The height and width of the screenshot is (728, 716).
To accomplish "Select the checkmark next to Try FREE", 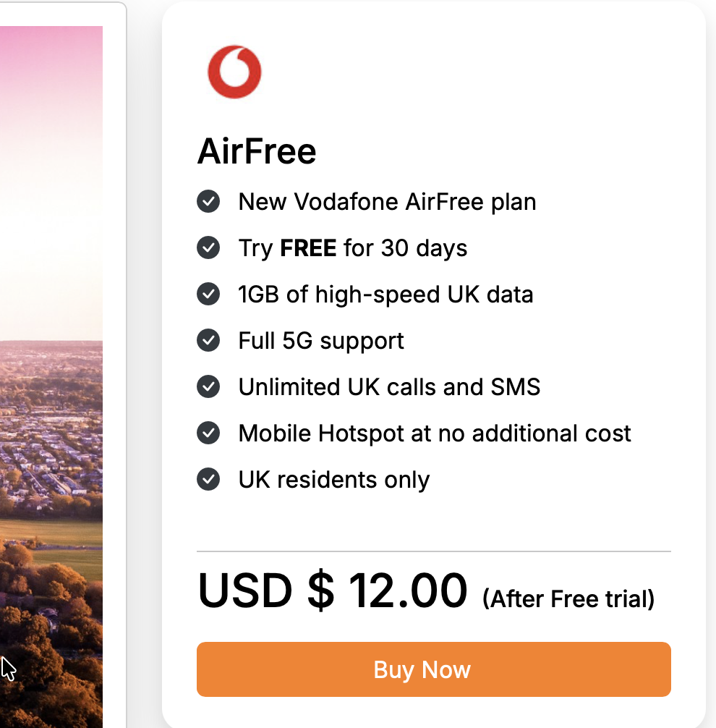I will [x=208, y=248].
